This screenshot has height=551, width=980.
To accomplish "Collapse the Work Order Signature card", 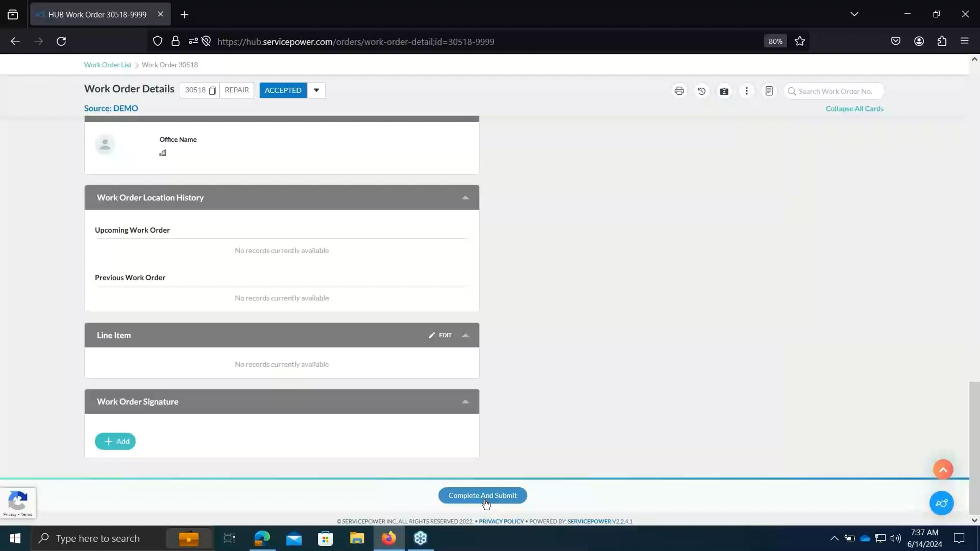I will pyautogui.click(x=465, y=402).
